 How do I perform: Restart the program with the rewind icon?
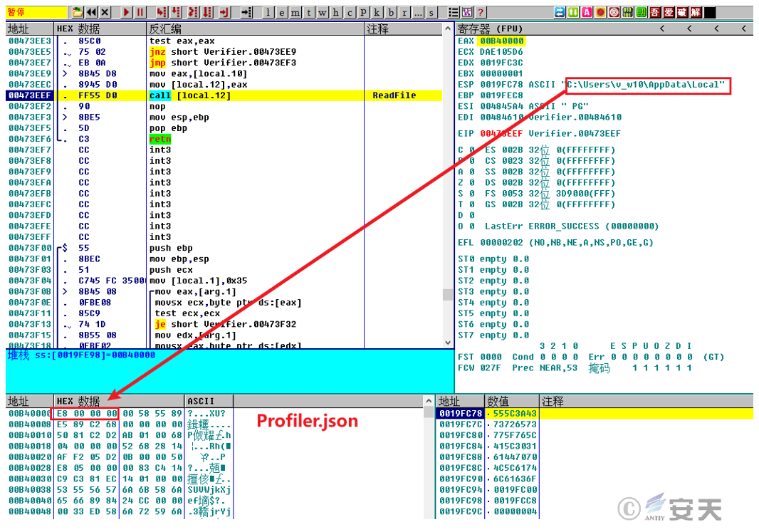[91, 12]
